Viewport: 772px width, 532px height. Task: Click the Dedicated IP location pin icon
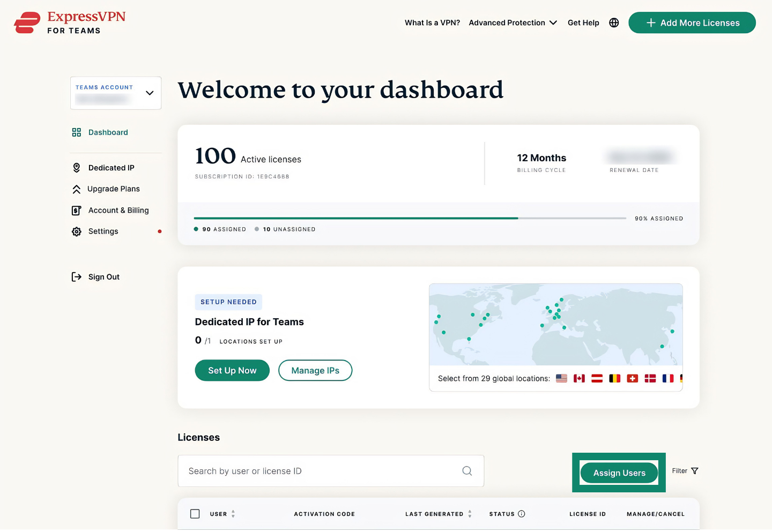click(77, 168)
